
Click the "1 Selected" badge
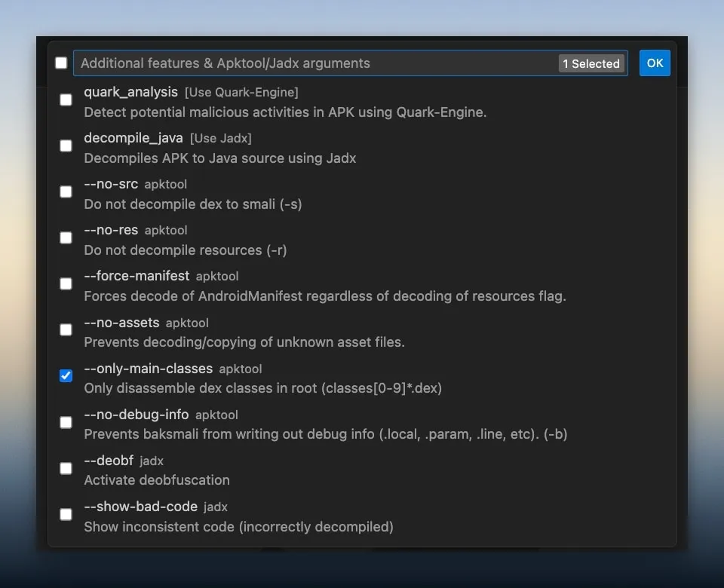(591, 64)
